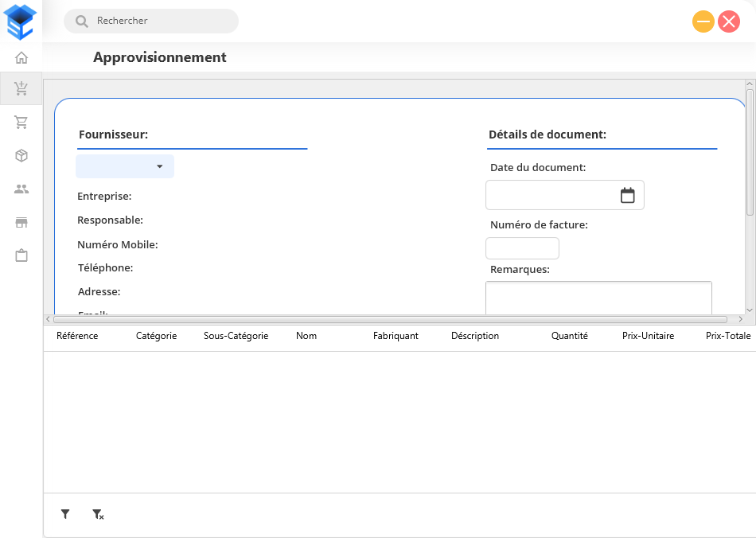Click the vertical scrollbar down arrow
This screenshot has height=538, width=756.
point(750,309)
